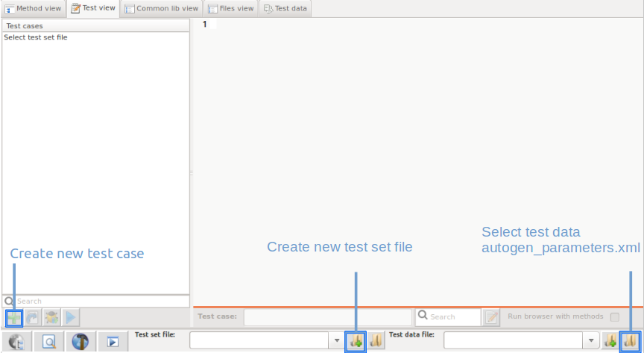Select the Test view tab
644x353 pixels.
click(94, 9)
